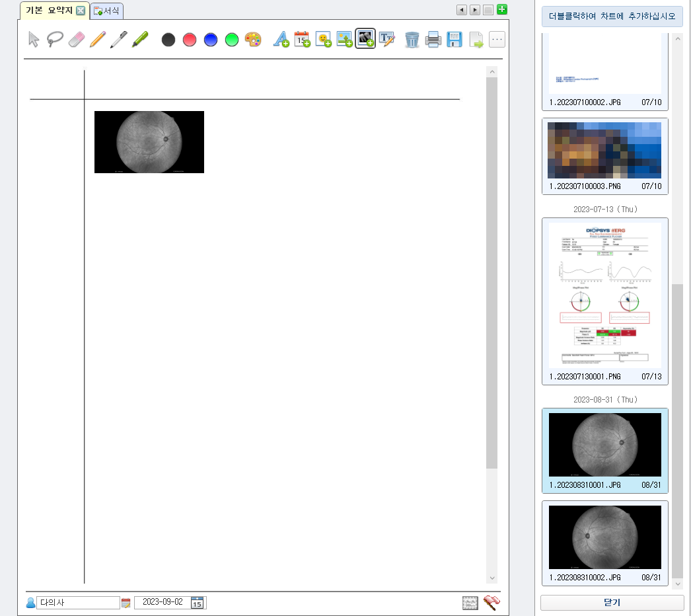Image resolution: width=691 pixels, height=616 pixels.
Task: Save the chart with floppy icon
Action: pos(454,40)
